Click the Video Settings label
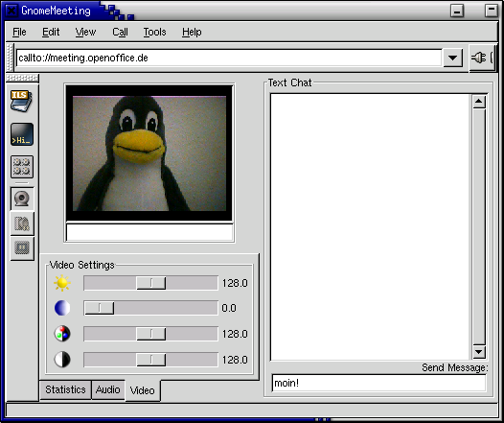 coord(82,265)
